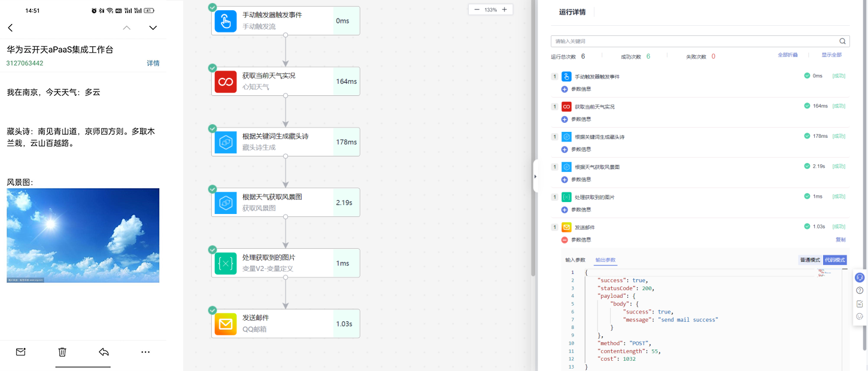Click the QQ邮箱 send mail node icon
The image size is (868, 371).
224,323
